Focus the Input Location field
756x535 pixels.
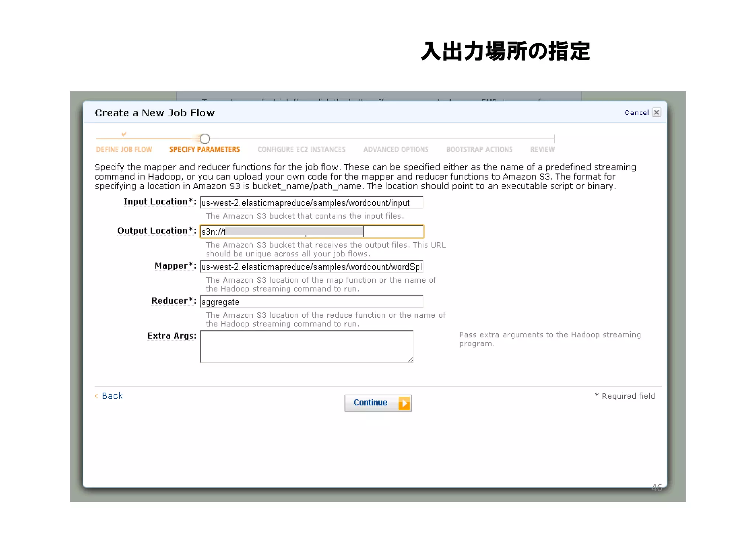click(x=311, y=203)
